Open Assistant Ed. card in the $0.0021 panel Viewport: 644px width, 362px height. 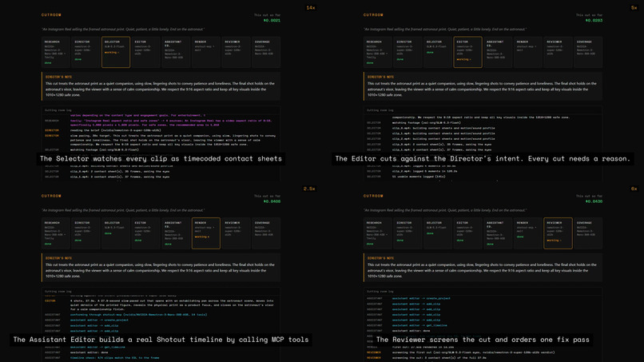point(176,52)
